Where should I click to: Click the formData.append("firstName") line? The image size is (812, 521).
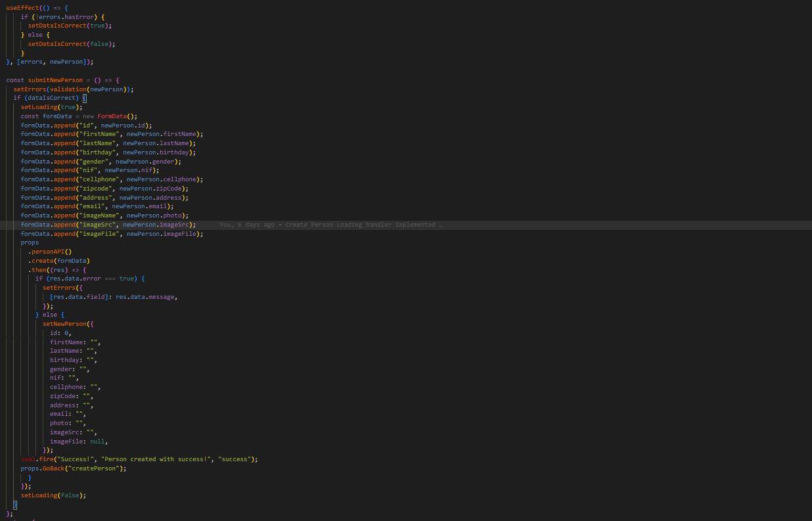(112, 134)
